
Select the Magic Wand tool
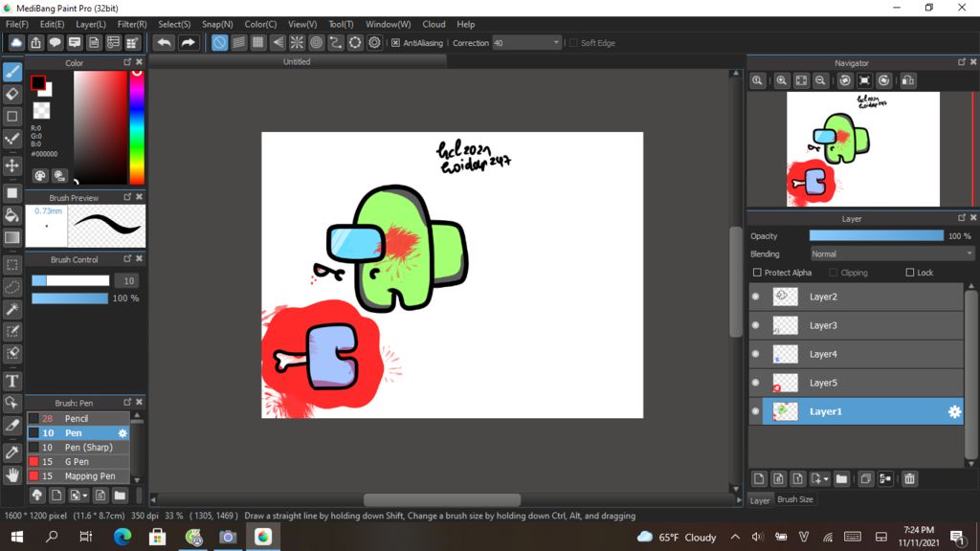point(11,309)
